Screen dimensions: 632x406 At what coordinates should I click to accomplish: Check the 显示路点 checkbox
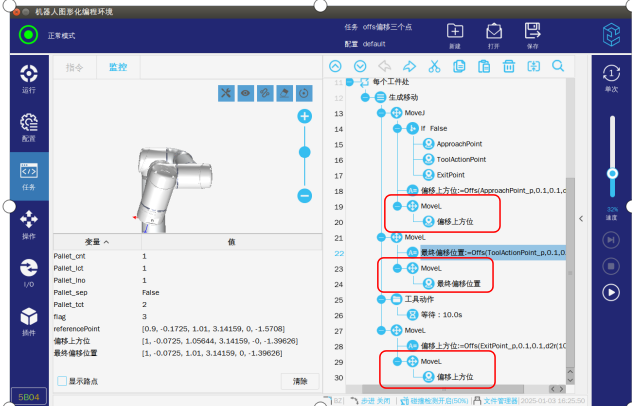[63, 381]
